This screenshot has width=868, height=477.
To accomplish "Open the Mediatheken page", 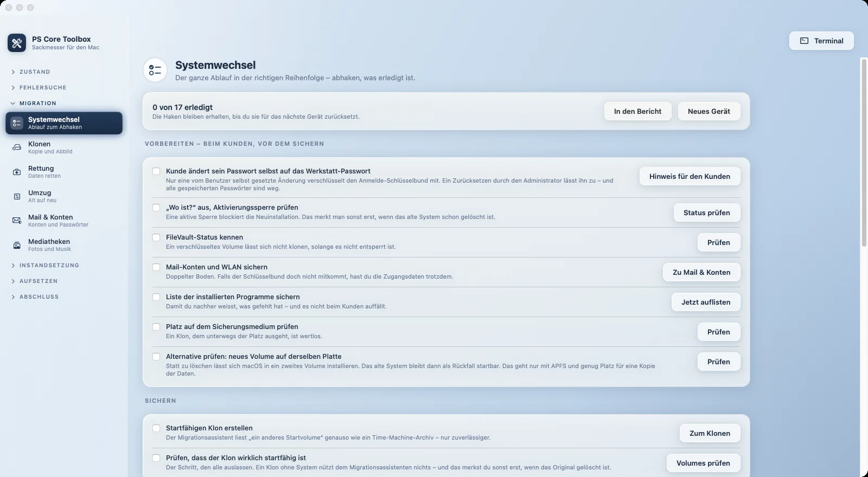I will [x=64, y=245].
